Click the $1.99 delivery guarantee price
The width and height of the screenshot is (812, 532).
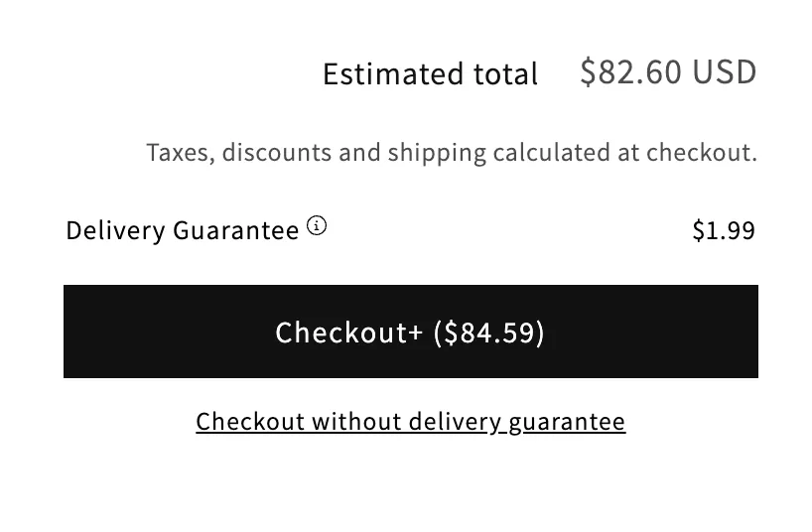[724, 230]
